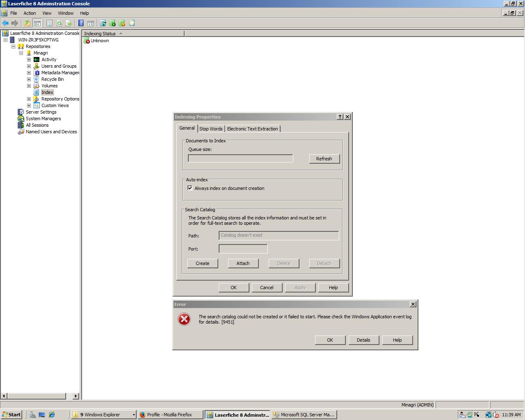Image resolution: width=525 pixels, height=420 pixels.
Task: Select the General tab
Action: (187, 128)
